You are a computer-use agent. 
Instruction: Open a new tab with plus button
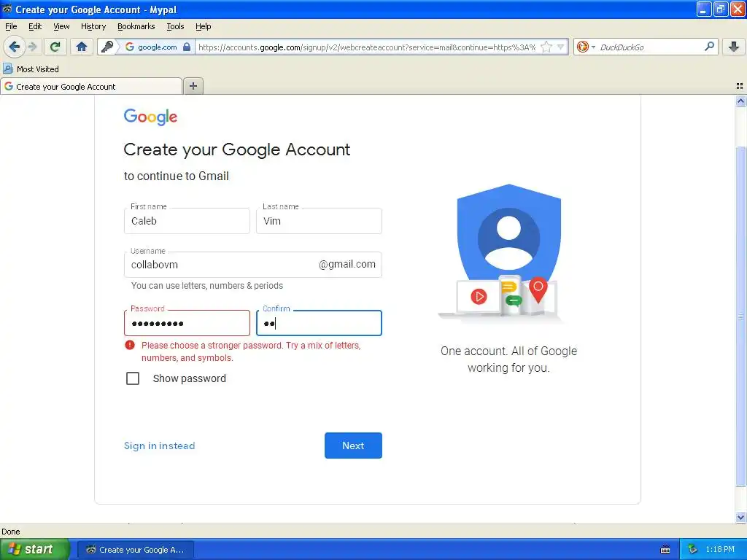pyautogui.click(x=193, y=86)
